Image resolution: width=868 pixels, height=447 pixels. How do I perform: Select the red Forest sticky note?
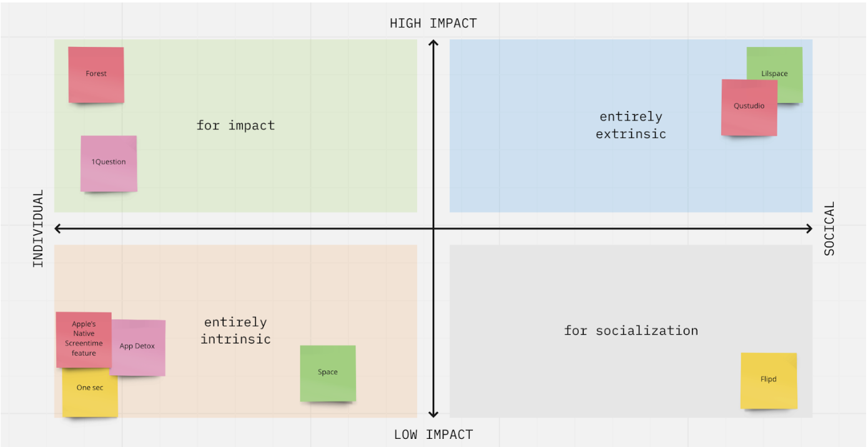pos(96,74)
